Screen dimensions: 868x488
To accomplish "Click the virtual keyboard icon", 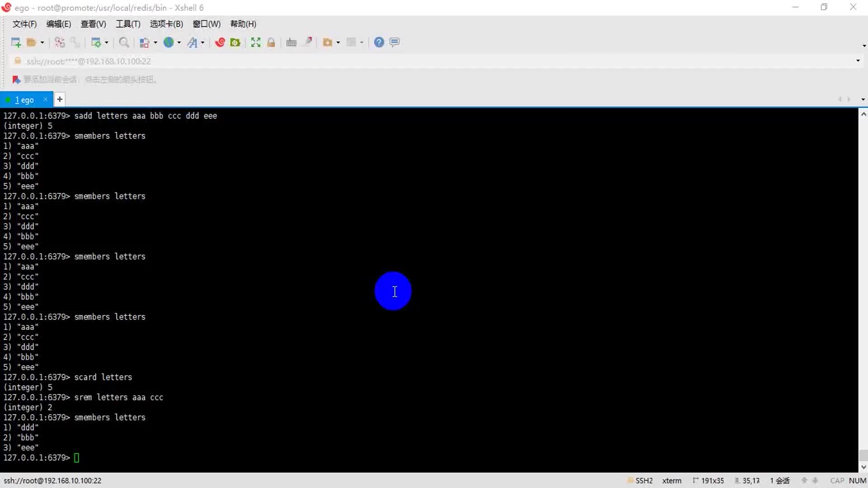I will click(x=291, y=42).
